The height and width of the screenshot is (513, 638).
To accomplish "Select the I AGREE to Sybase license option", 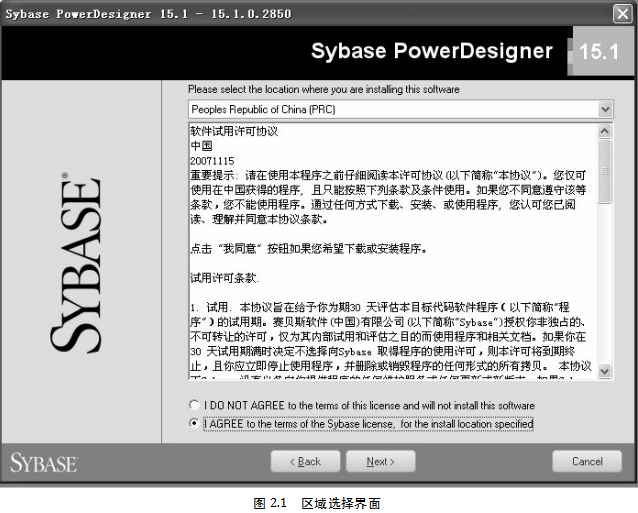I will tap(194, 424).
